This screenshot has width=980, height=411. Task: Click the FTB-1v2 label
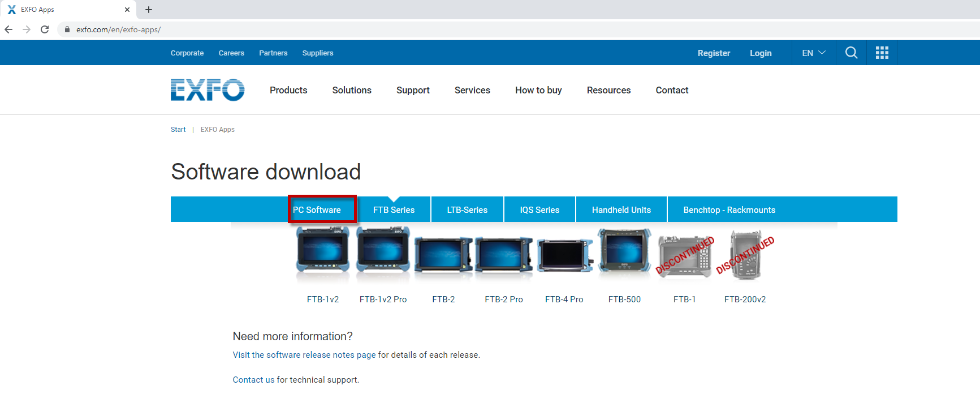point(323,299)
